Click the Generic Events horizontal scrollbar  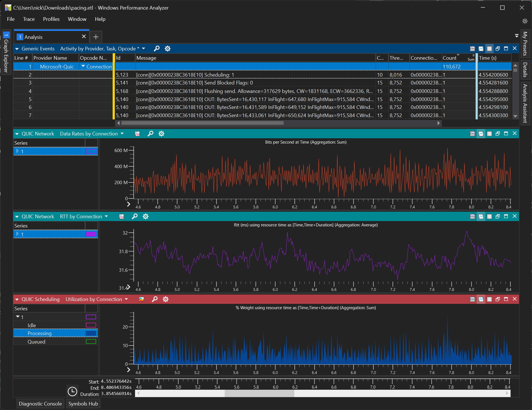point(202,123)
